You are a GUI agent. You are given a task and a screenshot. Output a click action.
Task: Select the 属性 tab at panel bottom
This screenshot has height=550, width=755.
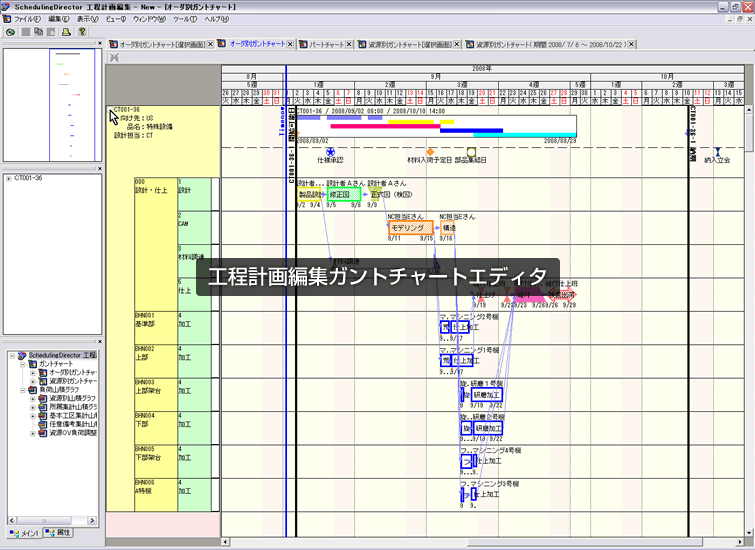[x=58, y=532]
